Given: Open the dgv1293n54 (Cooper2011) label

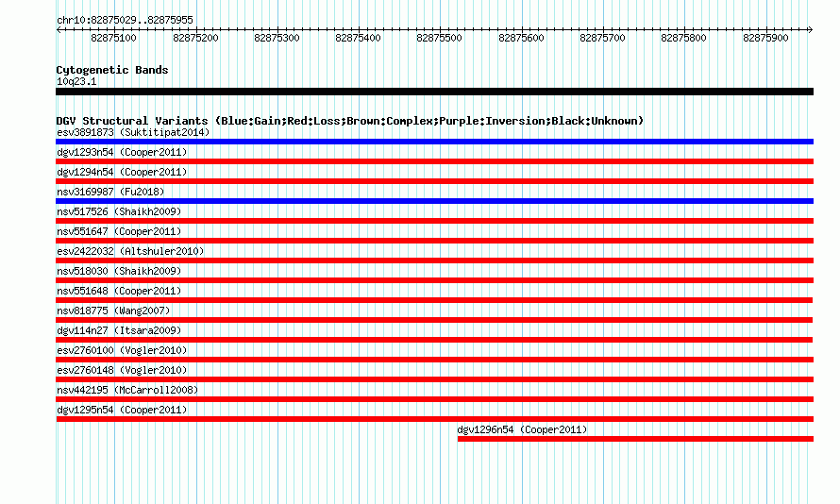Looking at the screenshot, I should 122,152.
